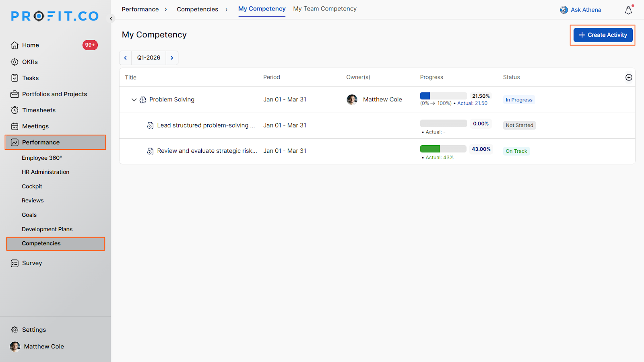Viewport: 644px width, 362px height.
Task: Click Matthew Cole's avatar in Owner column
Action: 352,100
